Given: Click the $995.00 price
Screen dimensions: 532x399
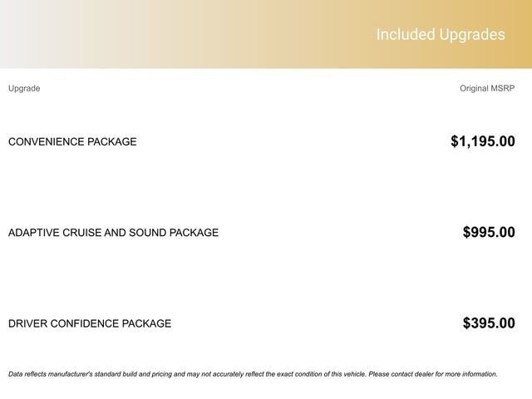Looking at the screenshot, I should point(489,233).
